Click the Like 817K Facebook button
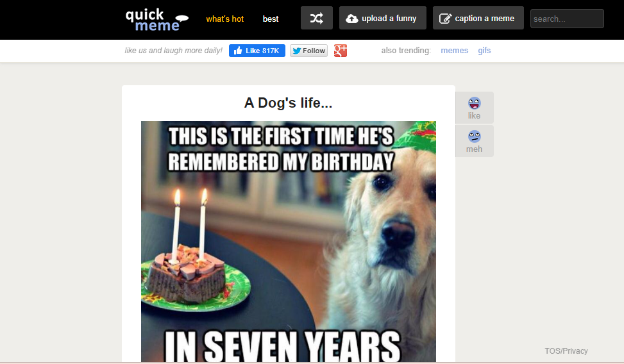Viewport: 624px width, 364px height. pyautogui.click(x=257, y=51)
